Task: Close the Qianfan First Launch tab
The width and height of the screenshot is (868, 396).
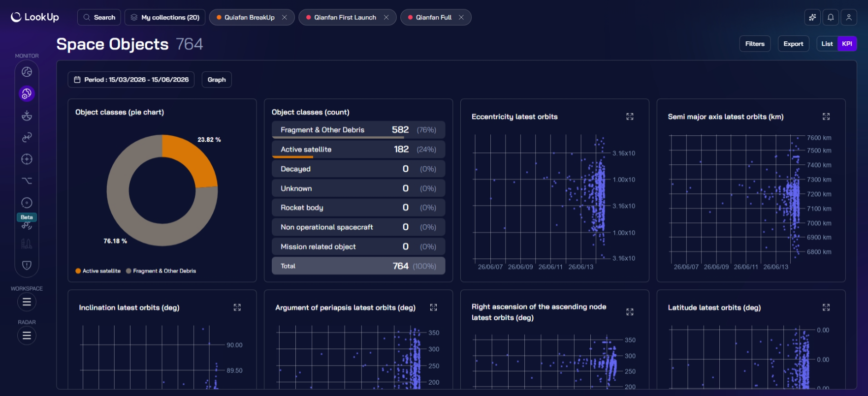Action: [x=386, y=17]
